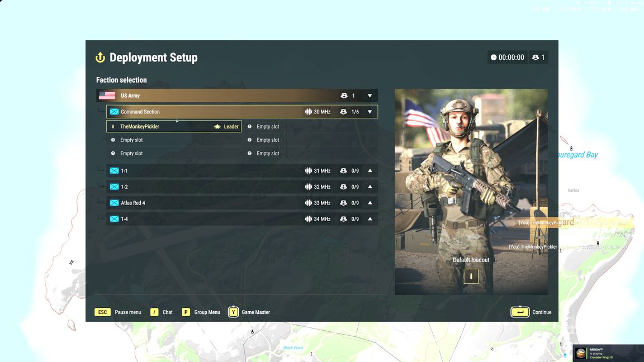Open the Pause menu with ESC key

pos(103,312)
